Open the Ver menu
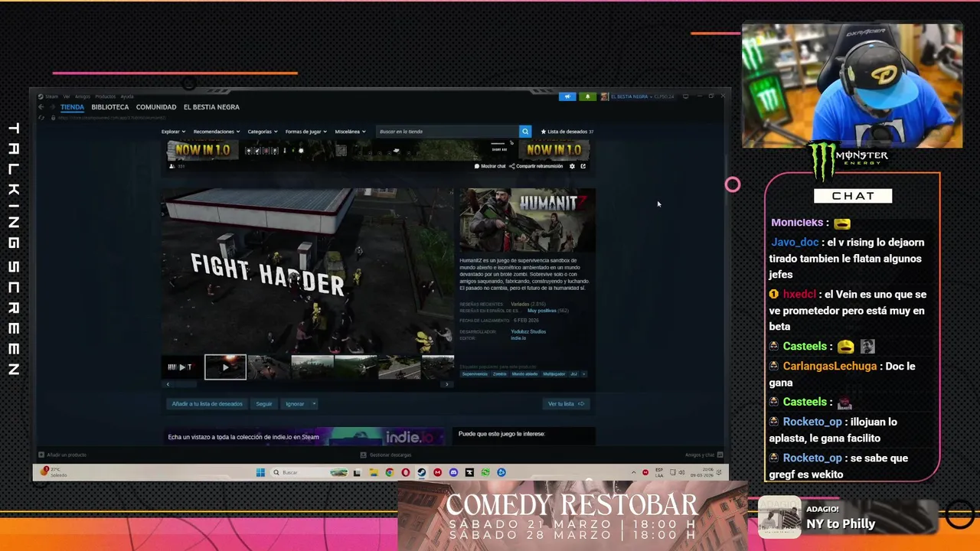Image resolution: width=980 pixels, height=551 pixels. point(67,96)
